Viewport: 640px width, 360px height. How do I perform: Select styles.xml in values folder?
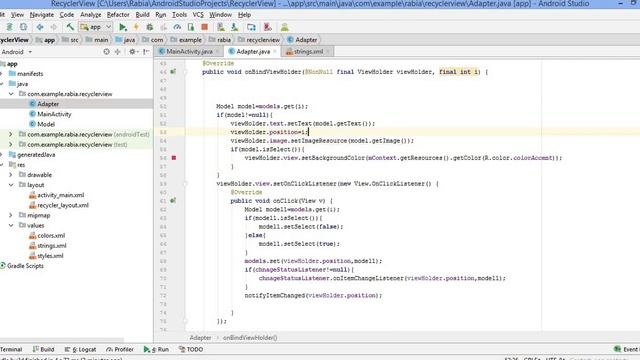[50, 256]
